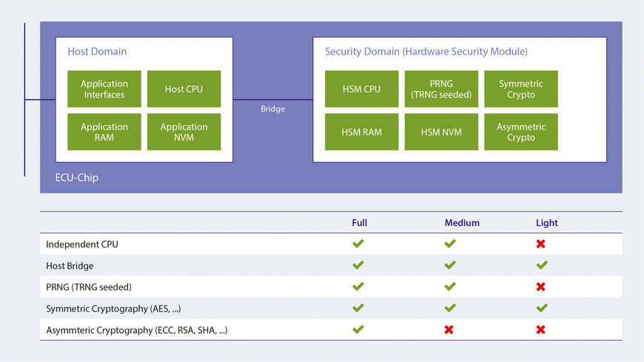Click the green check for Symmetric Cryptography under Light
This screenshot has height=362, width=644.
click(541, 308)
